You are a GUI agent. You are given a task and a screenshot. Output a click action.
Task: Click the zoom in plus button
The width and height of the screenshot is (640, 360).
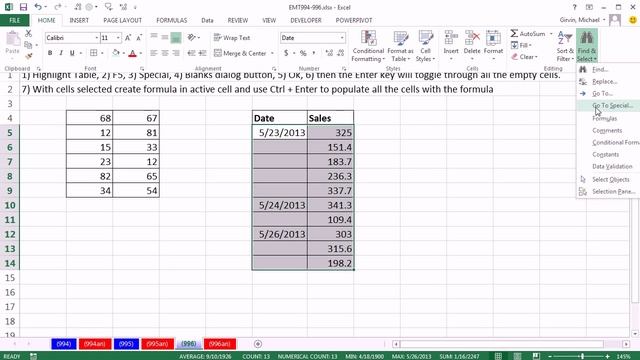608,356
